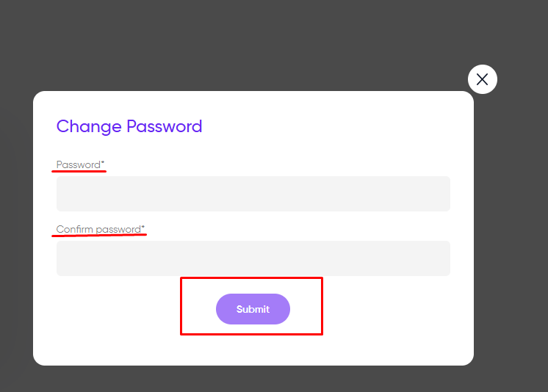Close the Change Password dialog with X

[483, 79]
